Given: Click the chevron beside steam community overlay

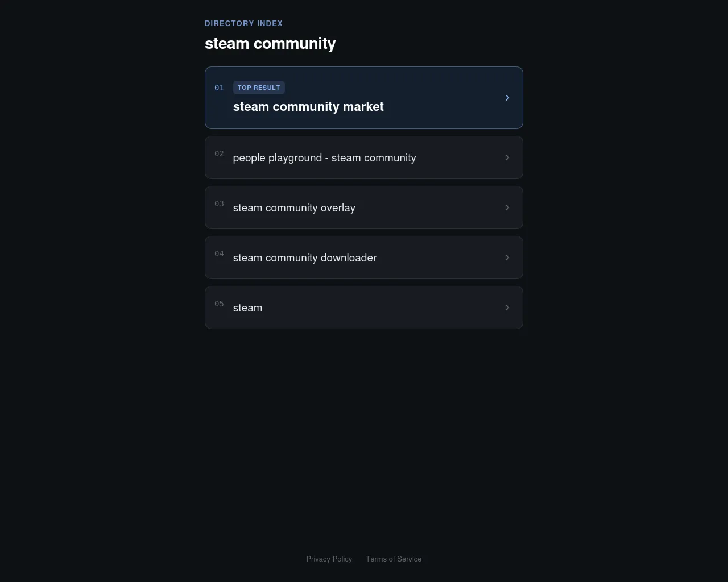Looking at the screenshot, I should [507, 207].
